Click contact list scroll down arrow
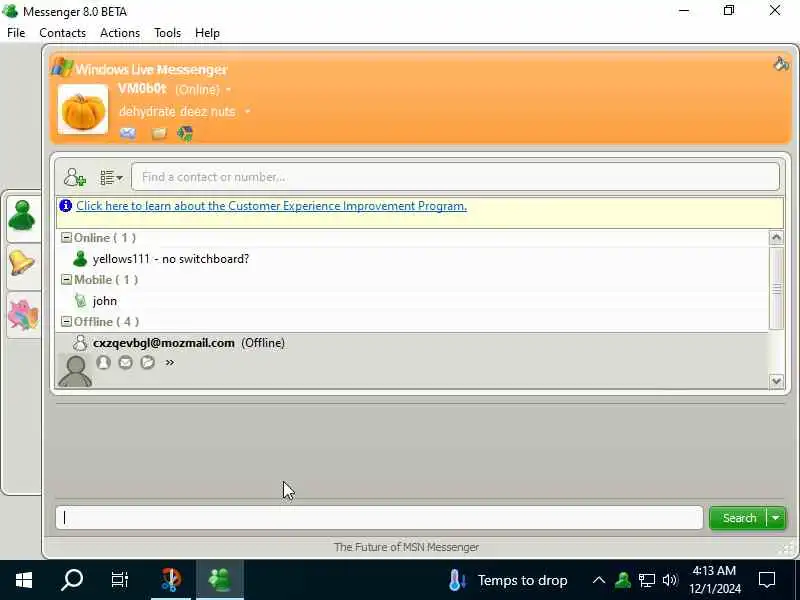This screenshot has height=600, width=800. pyautogui.click(x=776, y=381)
